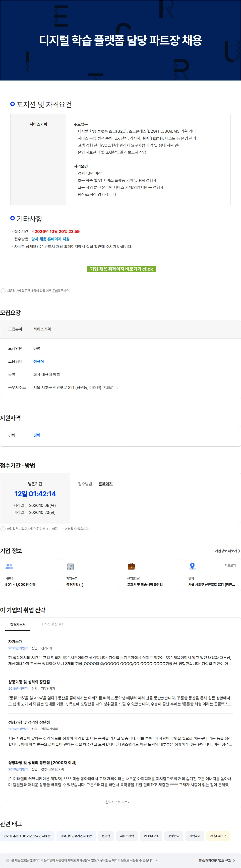Click the blue 경력 value under 지원자격
Image resolution: width=241 pixels, height=868 pixels.
point(37,435)
